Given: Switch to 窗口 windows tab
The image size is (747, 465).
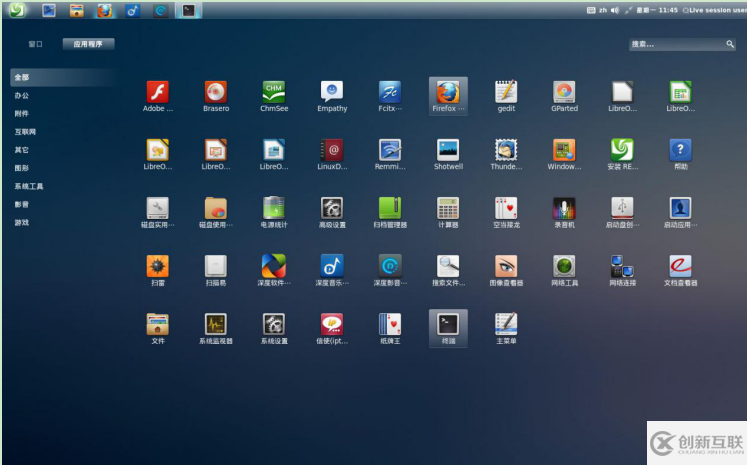Looking at the screenshot, I should point(35,44).
